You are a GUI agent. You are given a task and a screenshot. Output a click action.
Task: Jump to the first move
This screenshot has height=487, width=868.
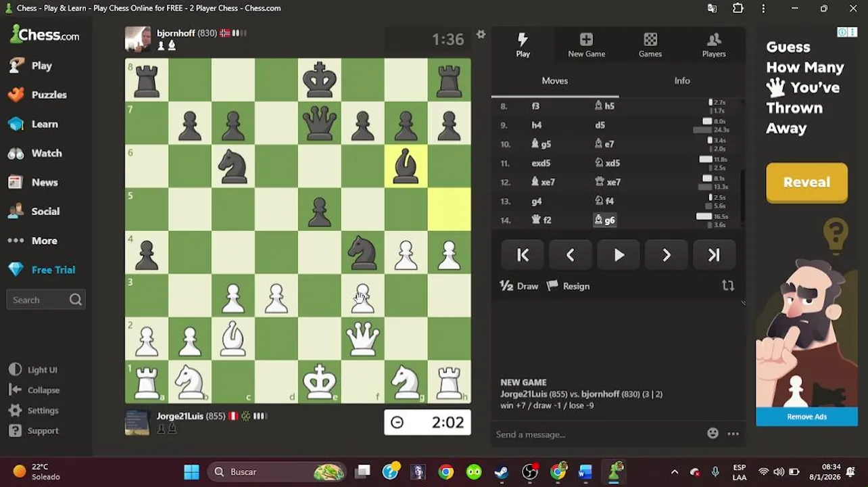pos(523,255)
